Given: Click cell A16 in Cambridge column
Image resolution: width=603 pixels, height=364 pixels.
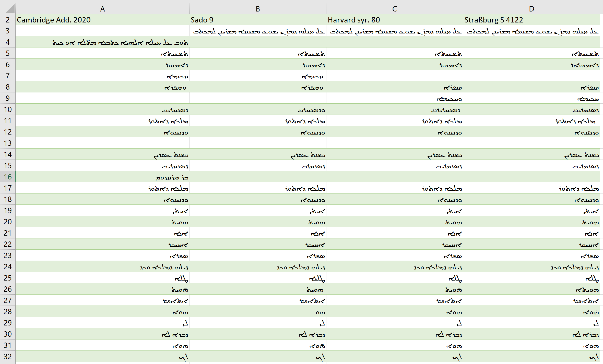Looking at the screenshot, I should tap(172, 177).
